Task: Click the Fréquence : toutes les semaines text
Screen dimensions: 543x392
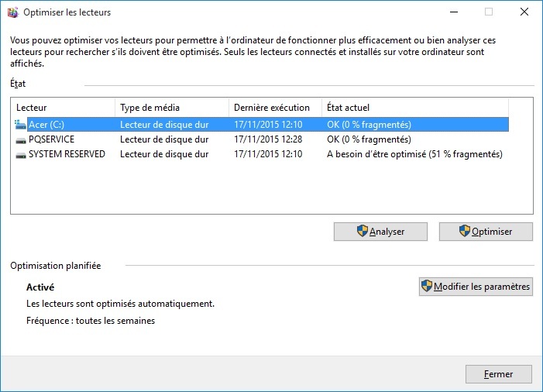Action: click(91, 321)
